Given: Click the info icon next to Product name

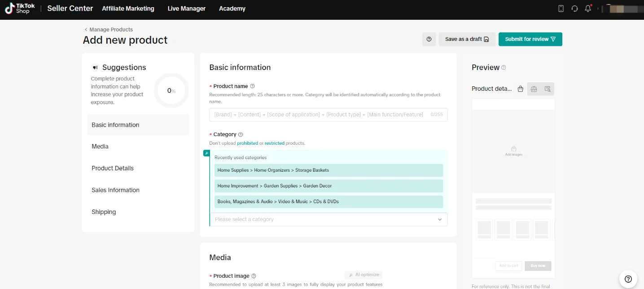Looking at the screenshot, I should pyautogui.click(x=252, y=86).
